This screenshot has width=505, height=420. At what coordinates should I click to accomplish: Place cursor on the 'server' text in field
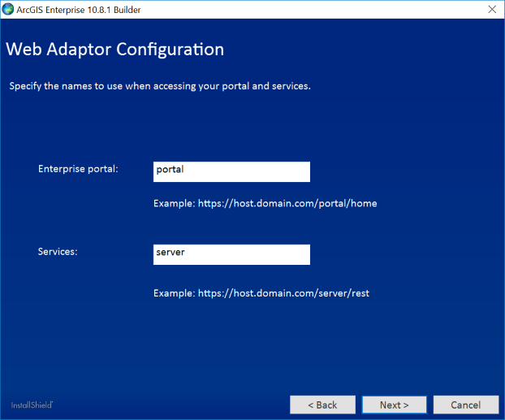(170, 253)
